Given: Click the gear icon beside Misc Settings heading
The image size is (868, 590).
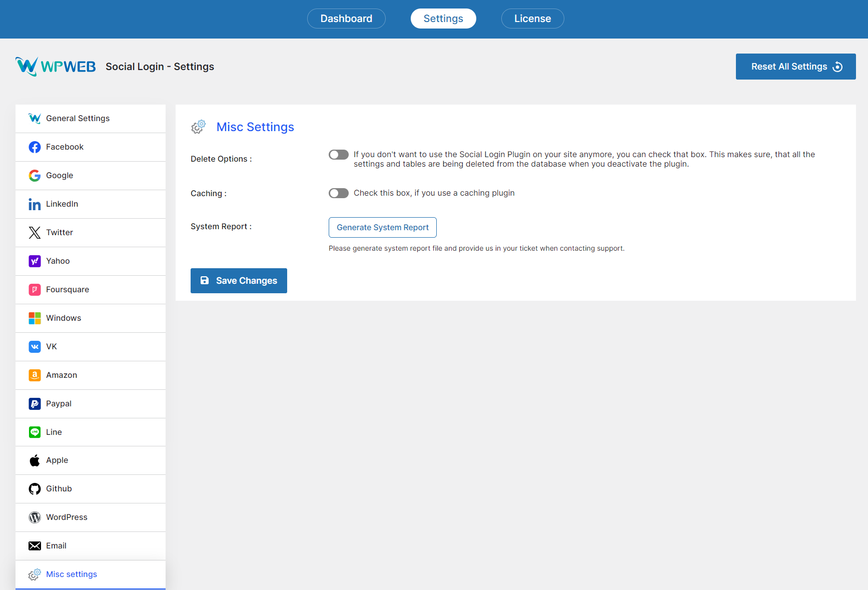Looking at the screenshot, I should point(199,127).
